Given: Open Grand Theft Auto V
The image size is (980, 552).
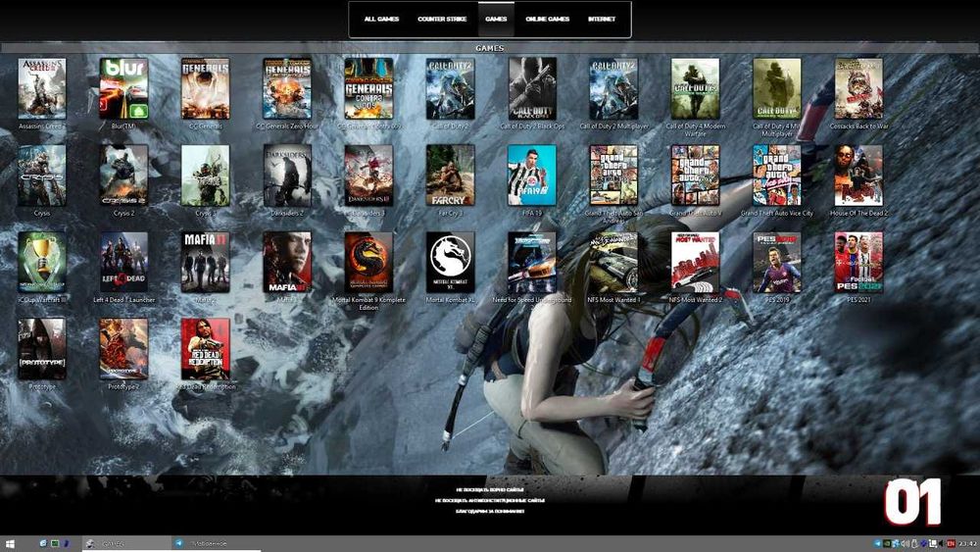Looking at the screenshot, I should coord(696,176).
